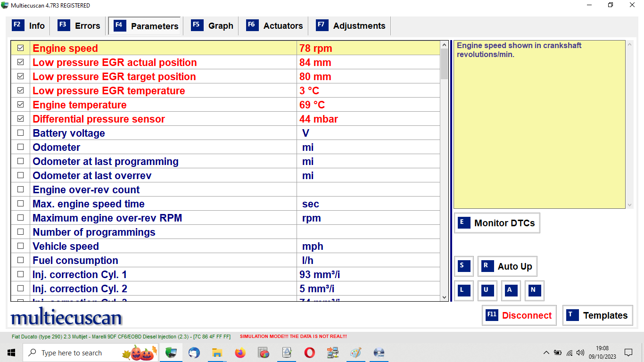Click the Type here to search box
The height and width of the screenshot is (362, 644).
coord(90,353)
